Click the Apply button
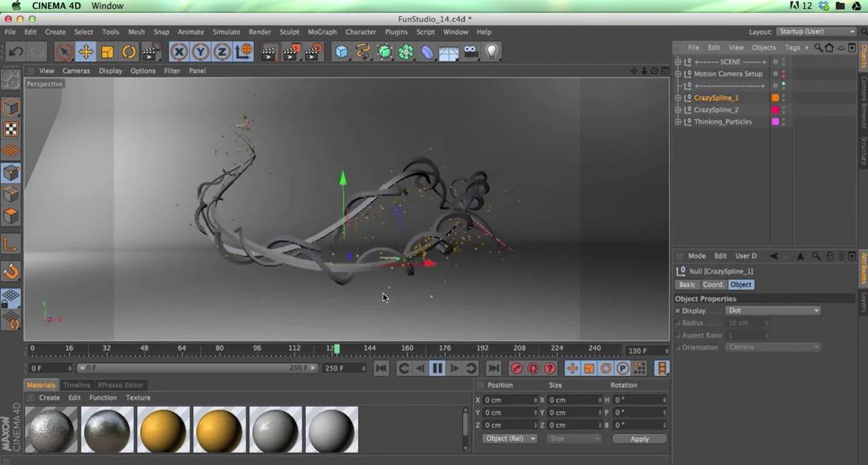The image size is (868, 465). tap(639, 439)
